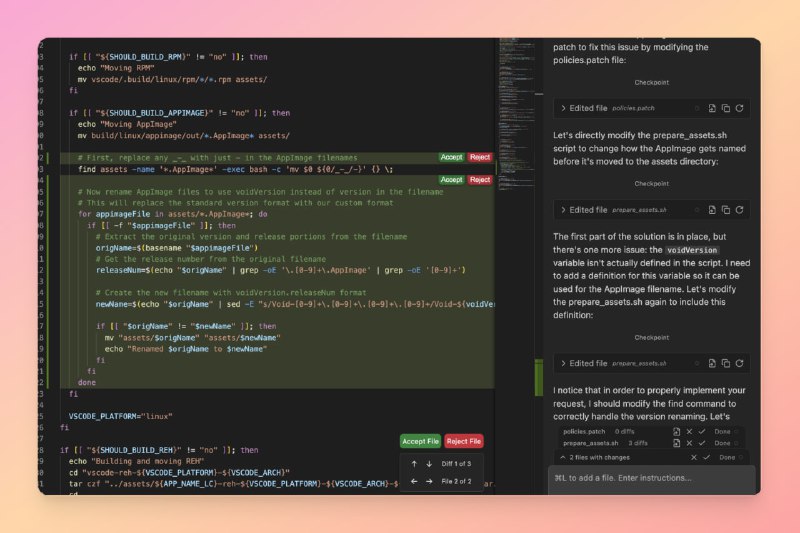Image resolution: width=800 pixels, height=533 pixels.
Task: Reject policies.patch changes with X icon
Action: tap(689, 431)
